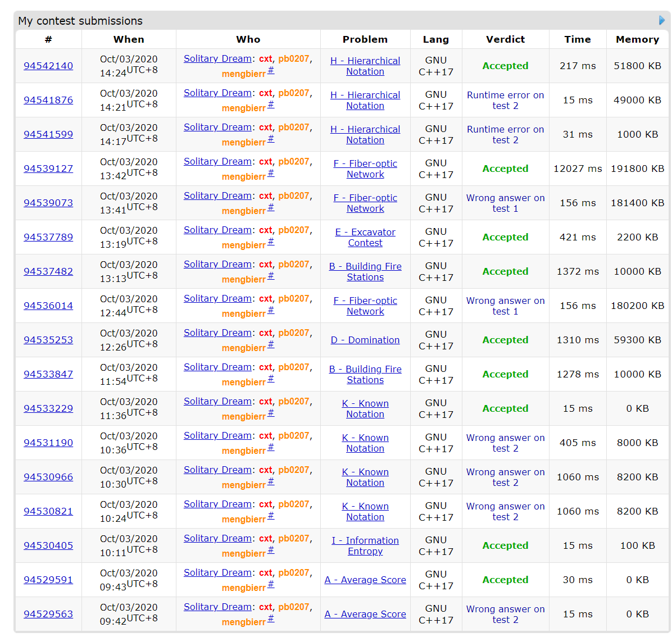672x637 pixels.
Task: Click the # symbol in submission 94542140 row
Action: tap(271, 70)
